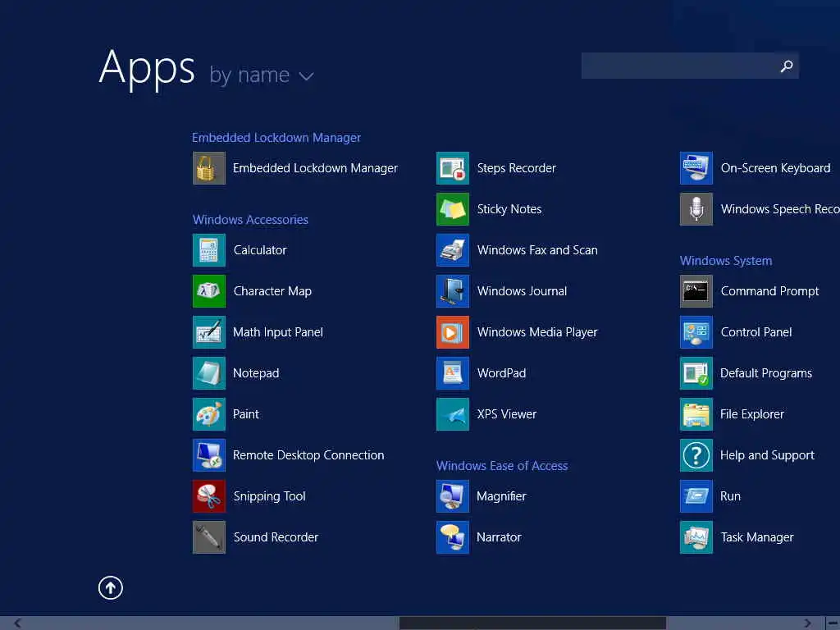Launch Task Manager icon
The width and height of the screenshot is (840, 630).
[x=696, y=537]
